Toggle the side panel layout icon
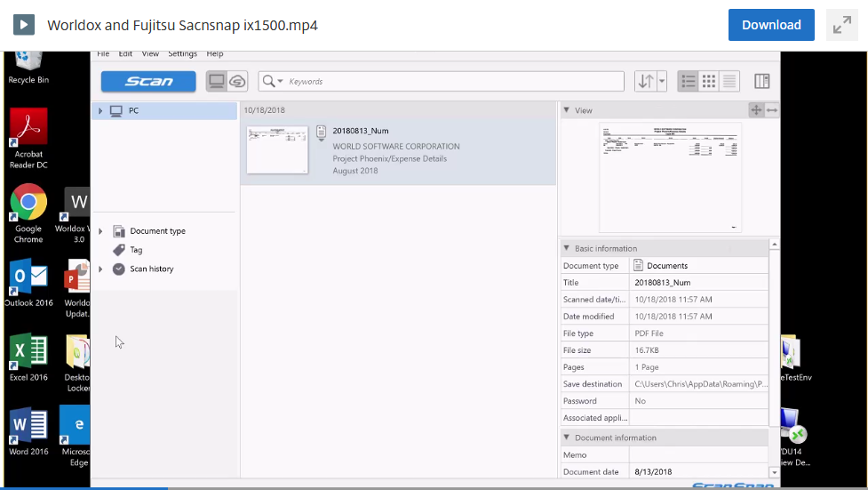The width and height of the screenshot is (868, 490). [761, 82]
